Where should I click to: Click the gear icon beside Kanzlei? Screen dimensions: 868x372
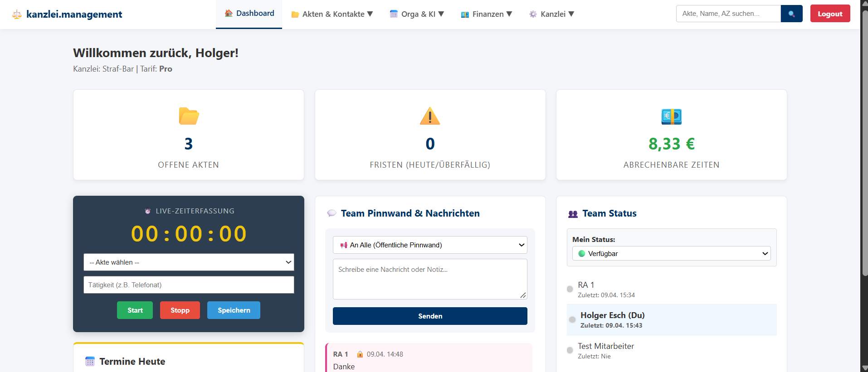click(533, 14)
